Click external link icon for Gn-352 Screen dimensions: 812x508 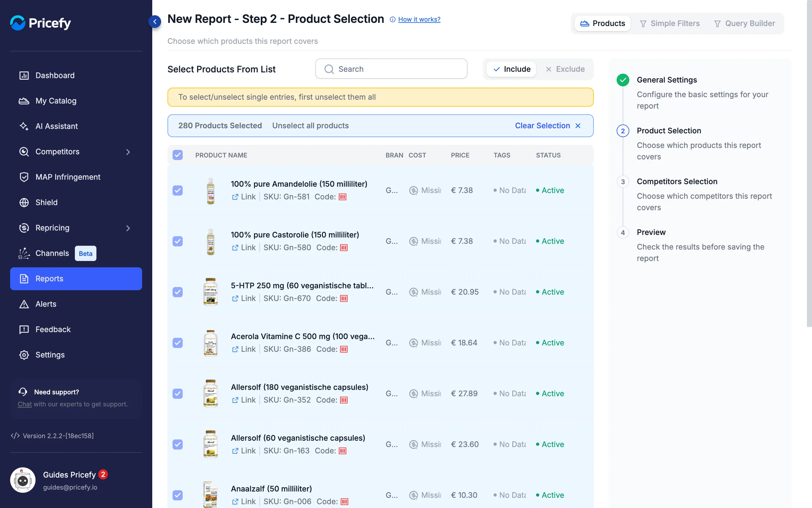(x=235, y=400)
